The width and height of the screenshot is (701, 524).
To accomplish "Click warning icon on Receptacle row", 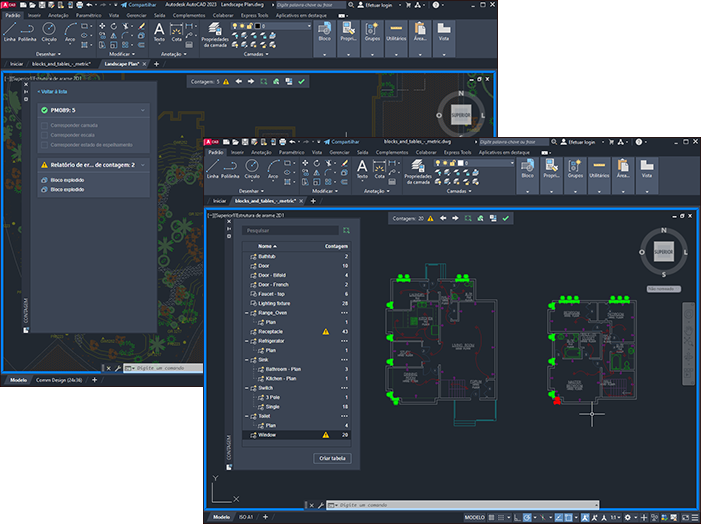I will (325, 331).
